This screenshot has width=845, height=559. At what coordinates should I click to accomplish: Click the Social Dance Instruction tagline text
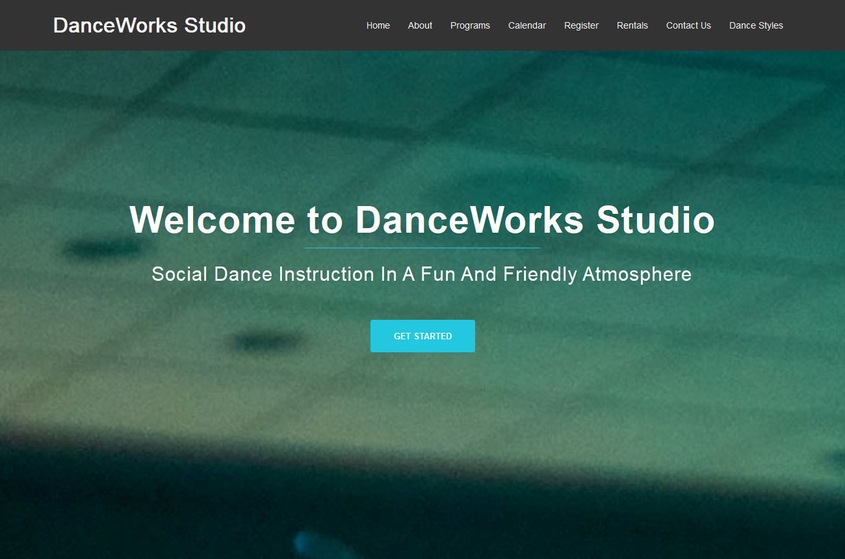coord(421,274)
